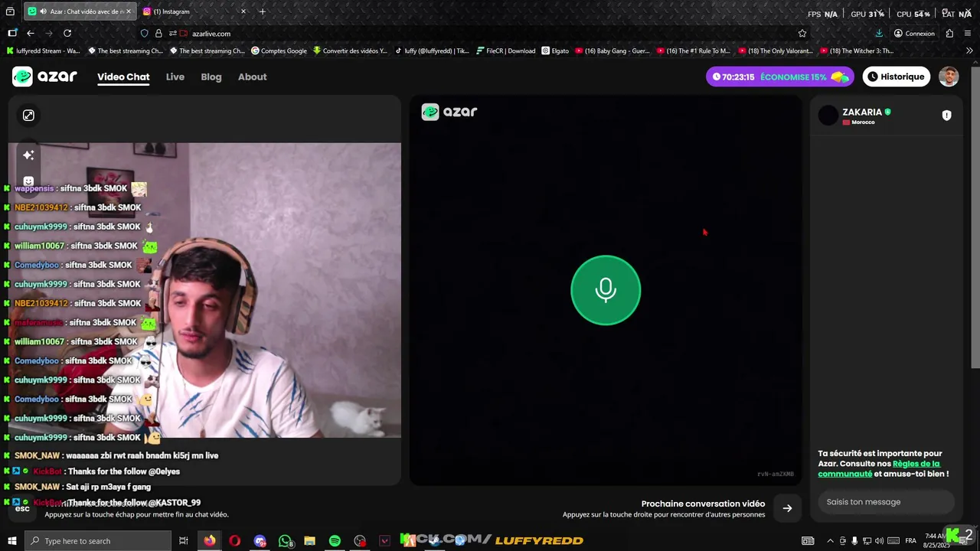Screen dimensions: 980x551
Task: Toggle the green microphone button
Action: click(x=606, y=290)
